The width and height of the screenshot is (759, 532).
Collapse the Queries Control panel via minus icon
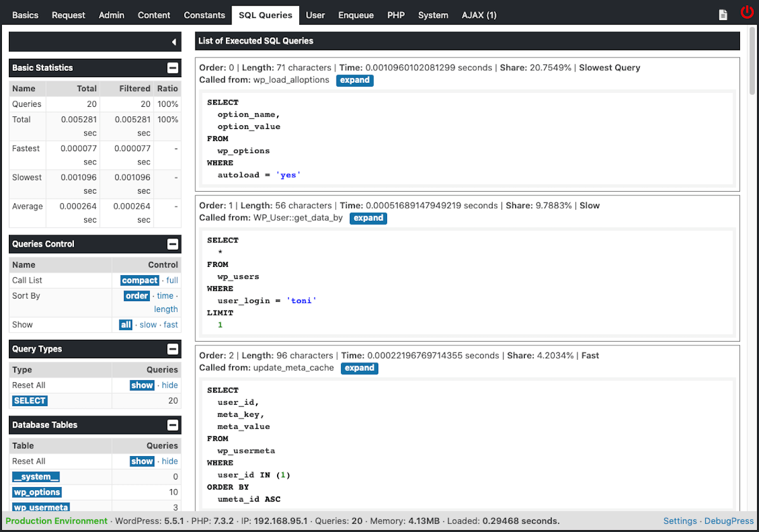tap(173, 244)
